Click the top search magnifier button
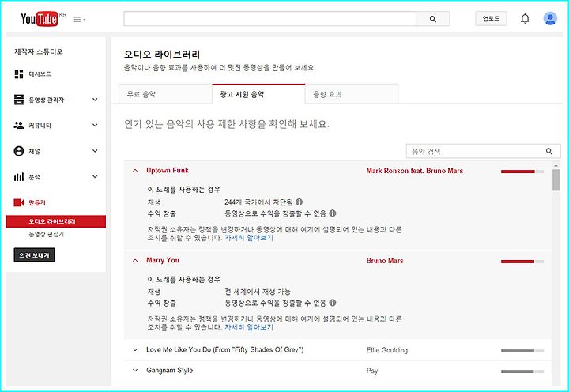Screen dimensions: 569x392 point(432,19)
